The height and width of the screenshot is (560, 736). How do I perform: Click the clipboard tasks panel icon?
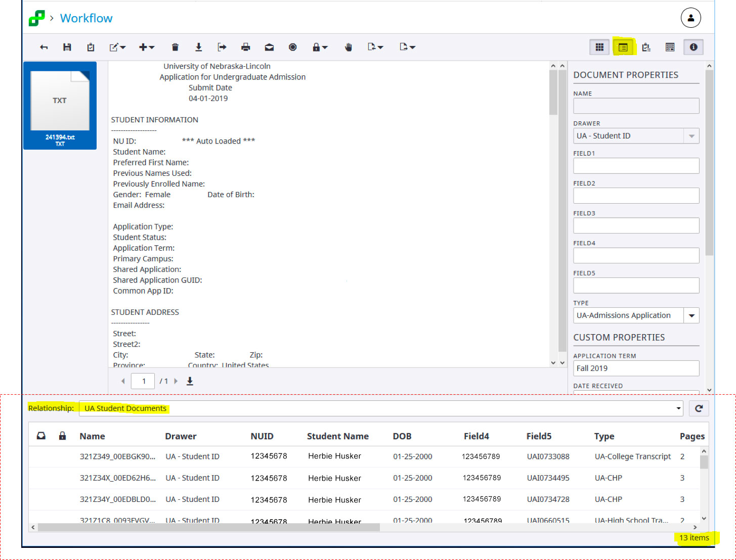click(646, 47)
